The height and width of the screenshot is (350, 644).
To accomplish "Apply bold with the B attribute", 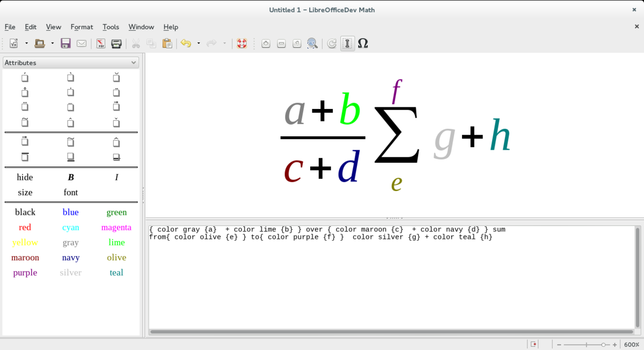I will click(70, 177).
